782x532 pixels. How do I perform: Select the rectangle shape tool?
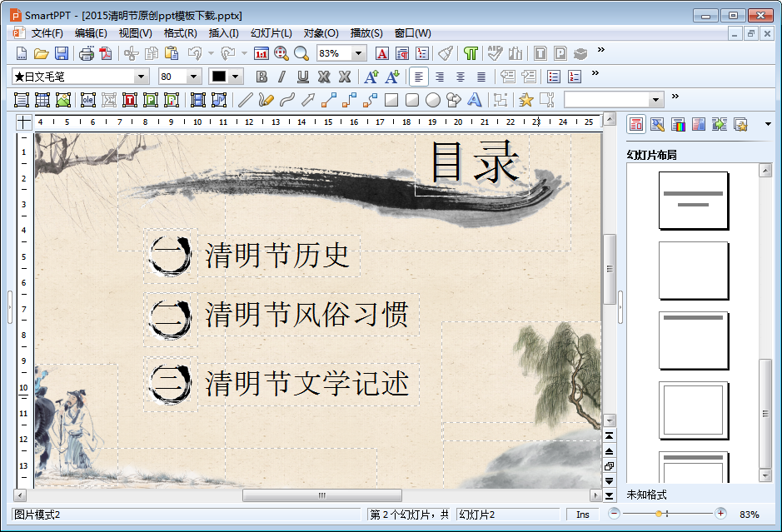[x=391, y=100]
